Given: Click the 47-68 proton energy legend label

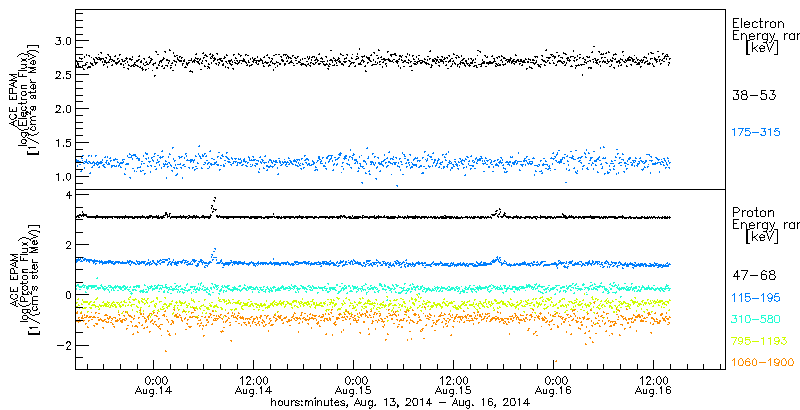Looking at the screenshot, I should [x=754, y=276].
